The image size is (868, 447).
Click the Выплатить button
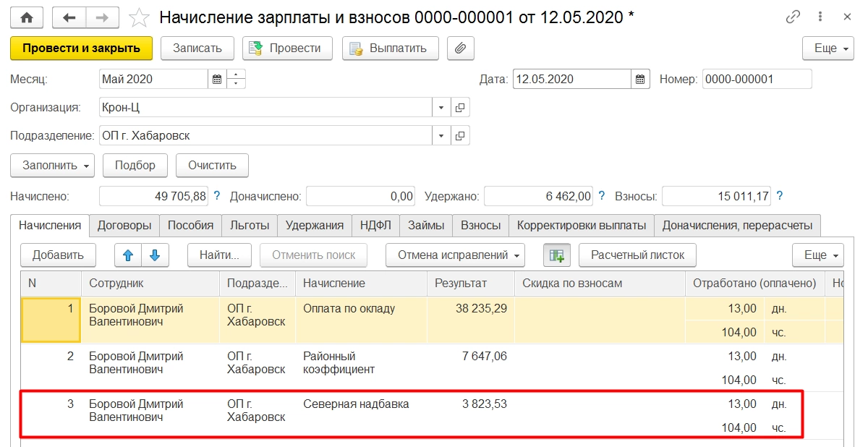[391, 48]
